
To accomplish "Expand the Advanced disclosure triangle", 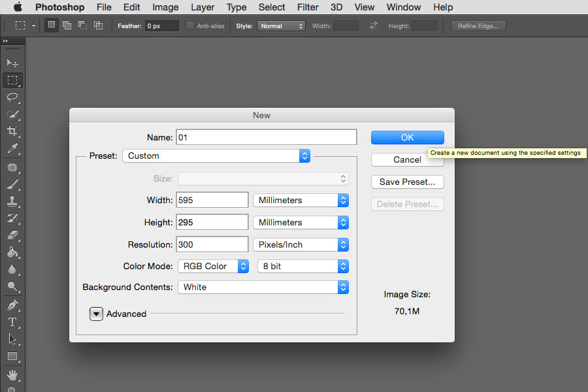I will pyautogui.click(x=97, y=314).
